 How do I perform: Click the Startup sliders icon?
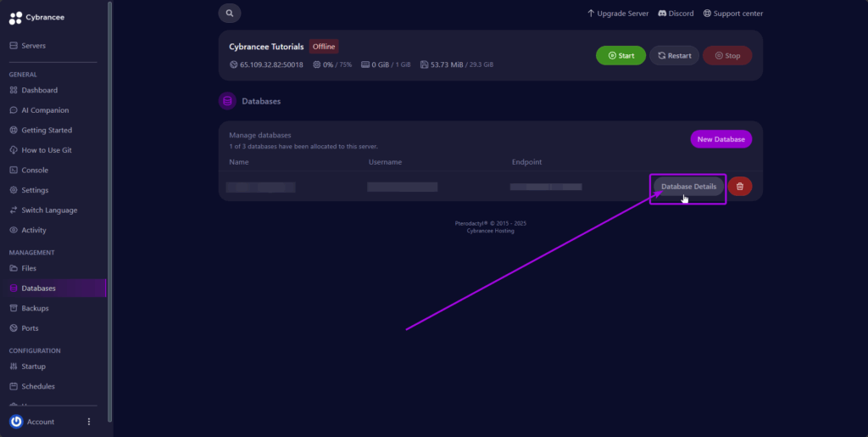pyautogui.click(x=14, y=366)
